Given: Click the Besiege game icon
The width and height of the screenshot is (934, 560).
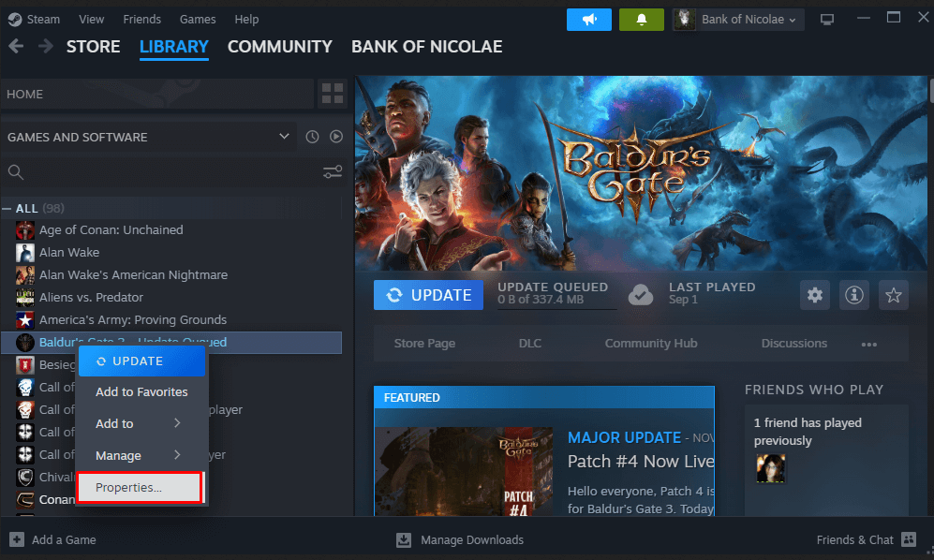Looking at the screenshot, I should tap(25, 364).
